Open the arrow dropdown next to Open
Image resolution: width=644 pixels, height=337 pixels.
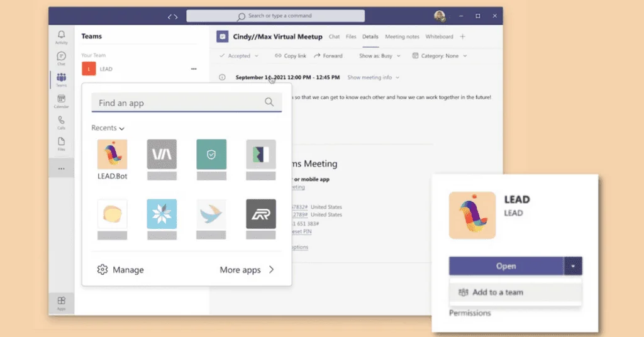click(573, 266)
